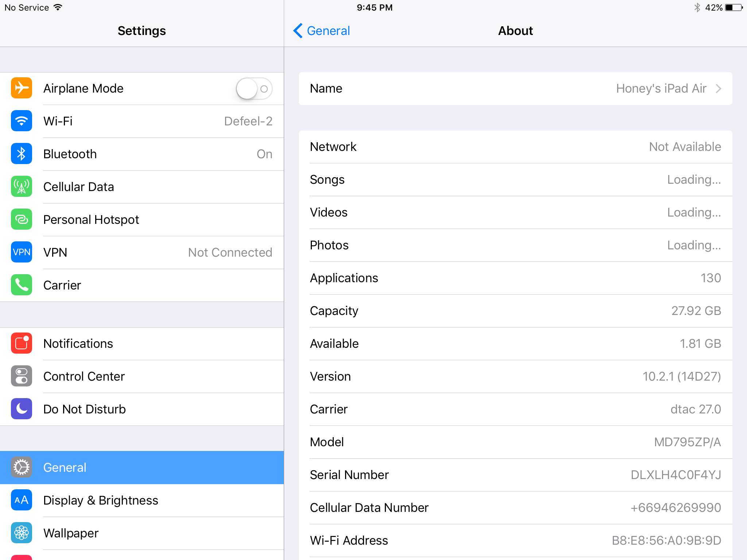Open the Control Center icon

22,376
